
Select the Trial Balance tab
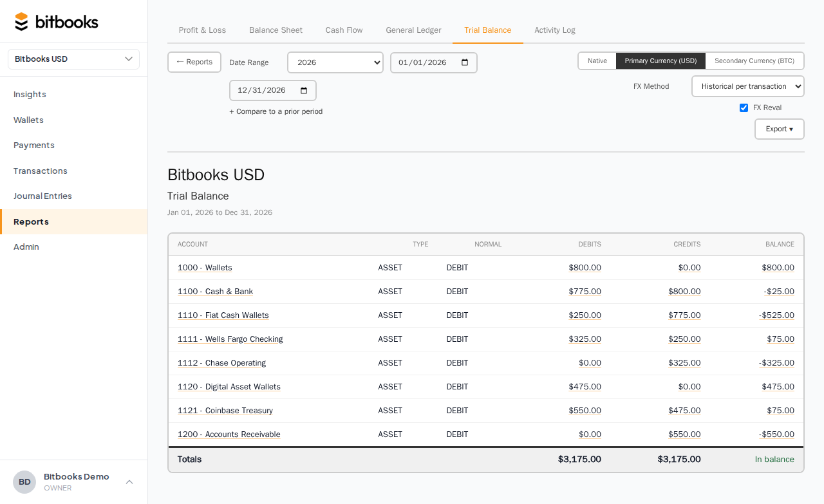[487, 30]
